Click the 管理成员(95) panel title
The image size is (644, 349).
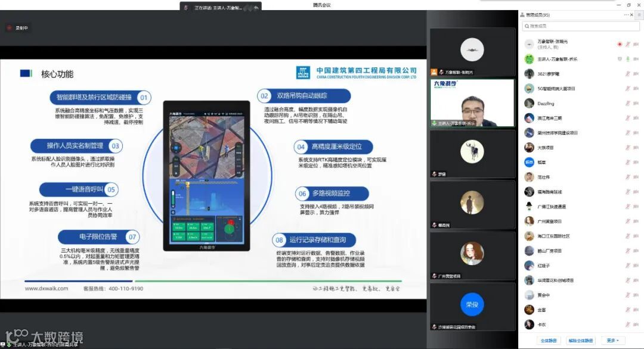click(537, 15)
